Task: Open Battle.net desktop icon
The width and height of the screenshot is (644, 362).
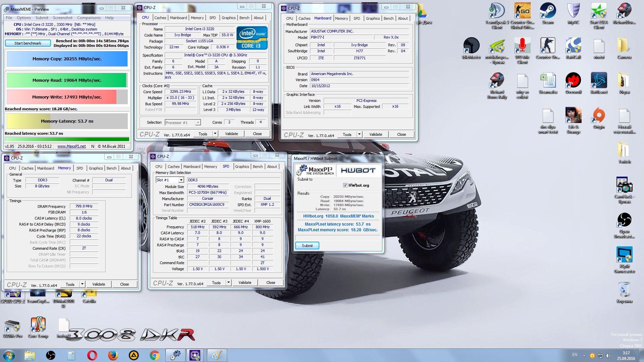Action: point(599,83)
